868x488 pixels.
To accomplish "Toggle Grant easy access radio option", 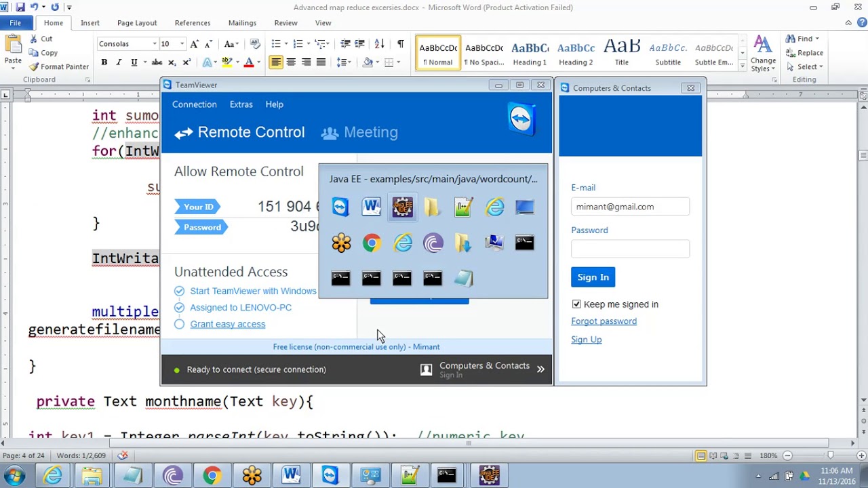I will click(x=179, y=324).
